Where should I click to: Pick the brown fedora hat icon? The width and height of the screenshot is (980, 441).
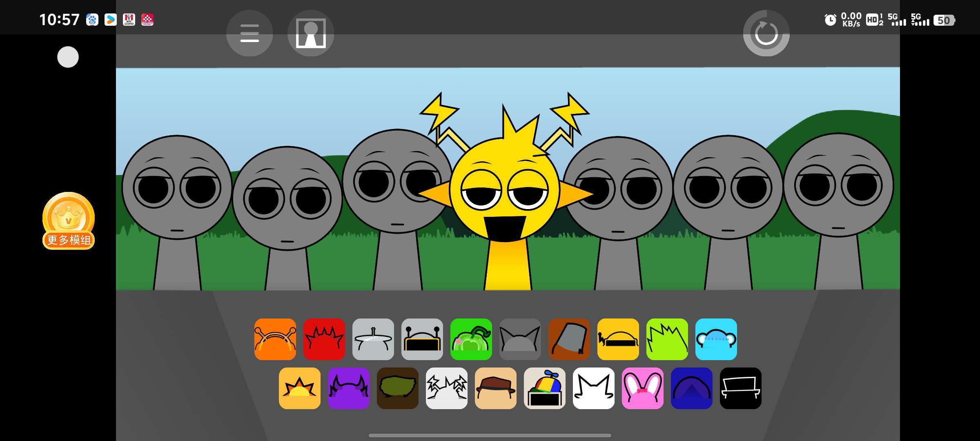pos(495,388)
